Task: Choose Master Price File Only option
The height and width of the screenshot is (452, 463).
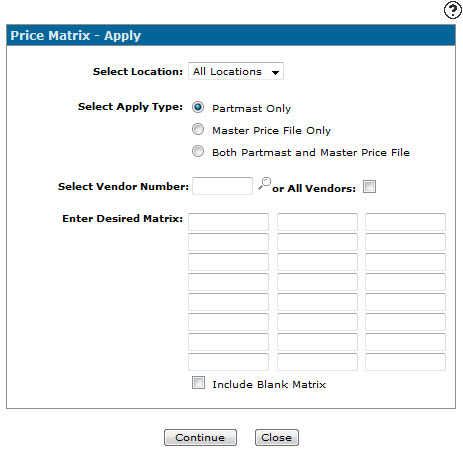Action: point(198,129)
